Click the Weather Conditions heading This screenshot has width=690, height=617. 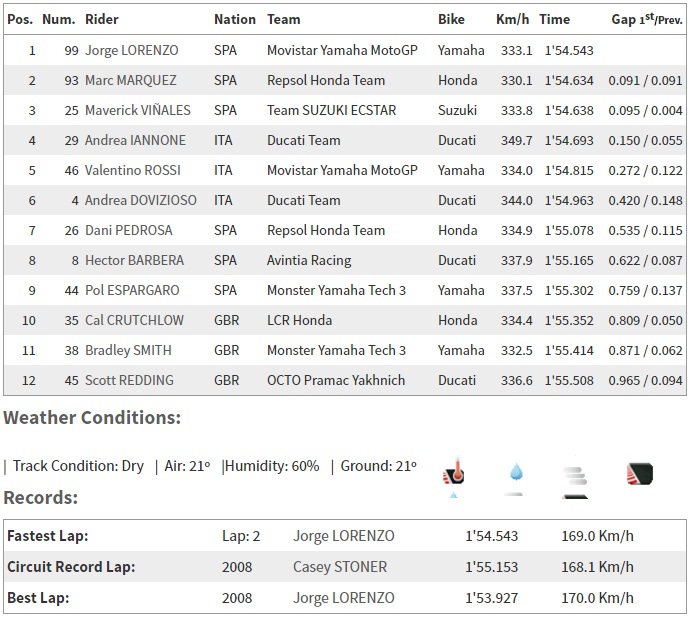92,417
